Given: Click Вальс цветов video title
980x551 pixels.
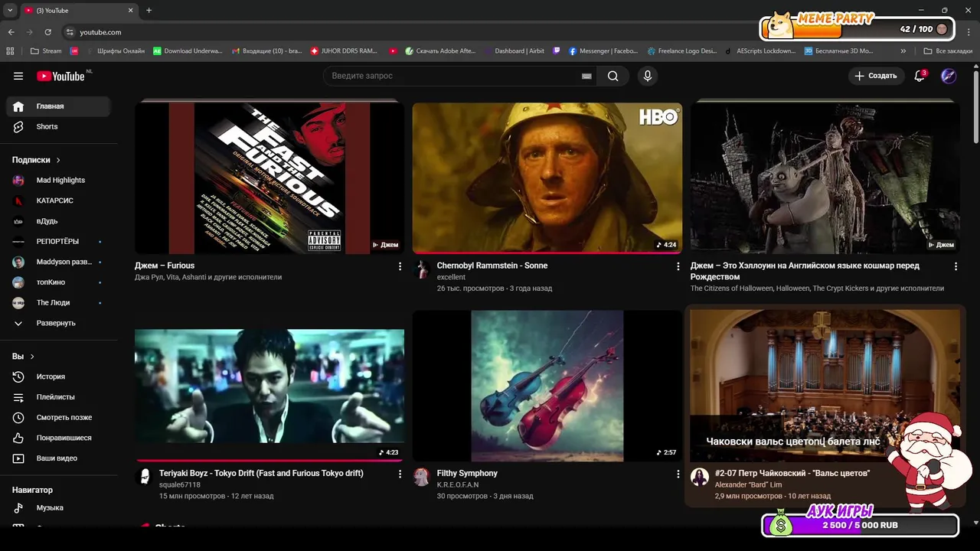Looking at the screenshot, I should click(792, 473).
